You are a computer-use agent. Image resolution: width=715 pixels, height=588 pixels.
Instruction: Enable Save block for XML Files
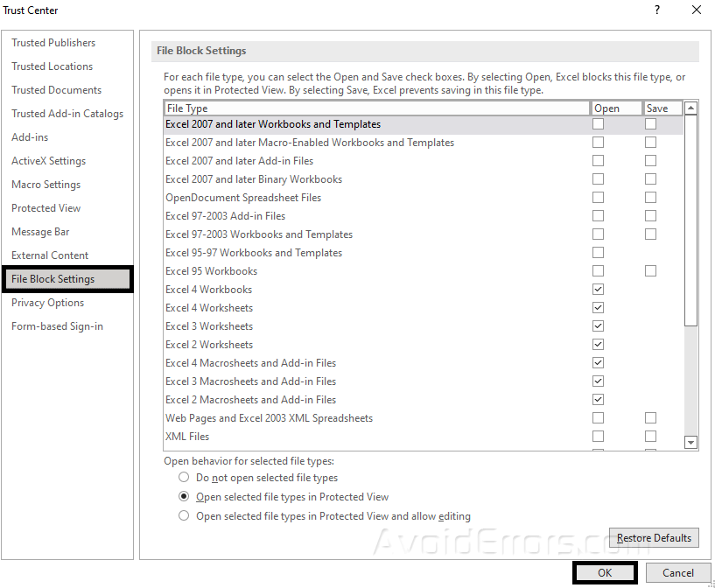[650, 437]
